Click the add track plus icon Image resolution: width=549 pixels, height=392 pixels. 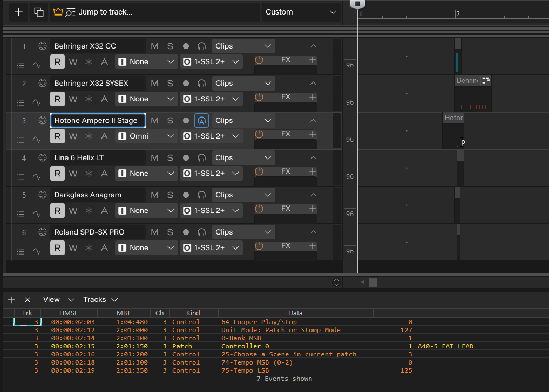18,12
